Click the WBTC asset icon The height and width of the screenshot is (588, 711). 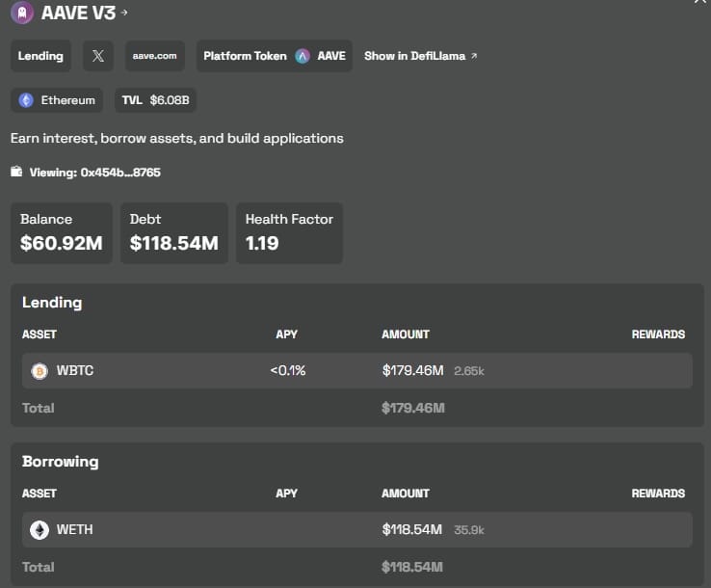click(x=39, y=370)
